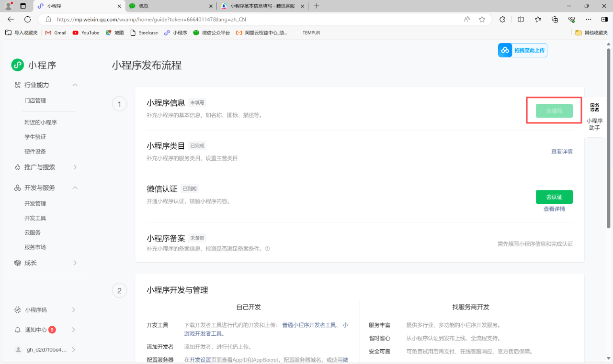View site information lock icon
Viewport: 613px width, 364px height.
pos(48,20)
